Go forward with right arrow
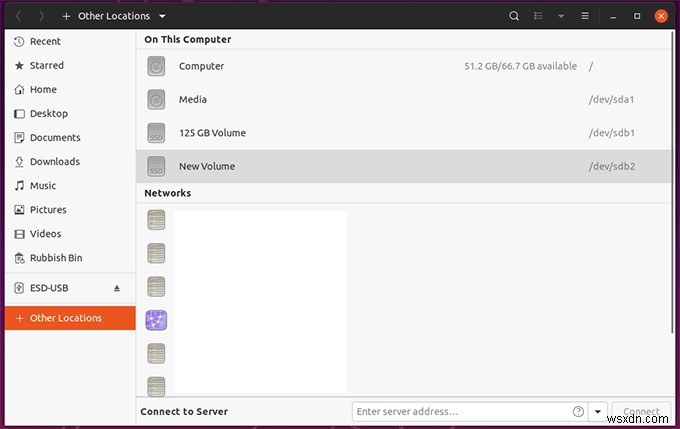680x429 pixels. (x=42, y=16)
